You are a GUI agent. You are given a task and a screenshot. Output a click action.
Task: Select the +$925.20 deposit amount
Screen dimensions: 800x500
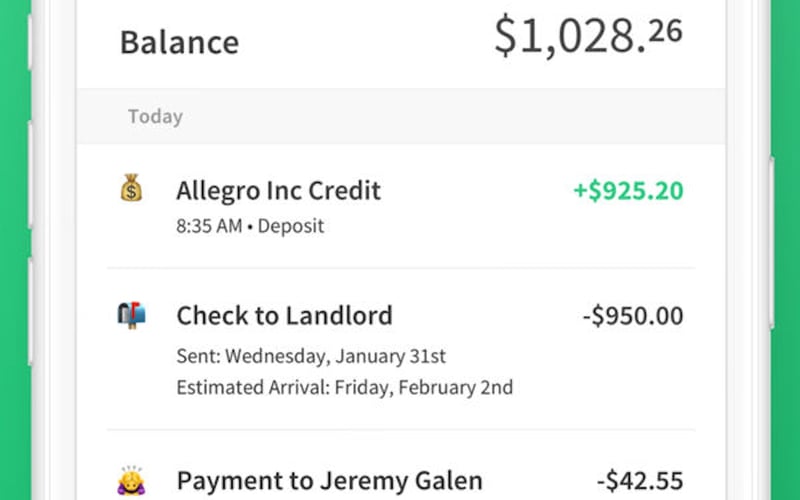coord(627,190)
